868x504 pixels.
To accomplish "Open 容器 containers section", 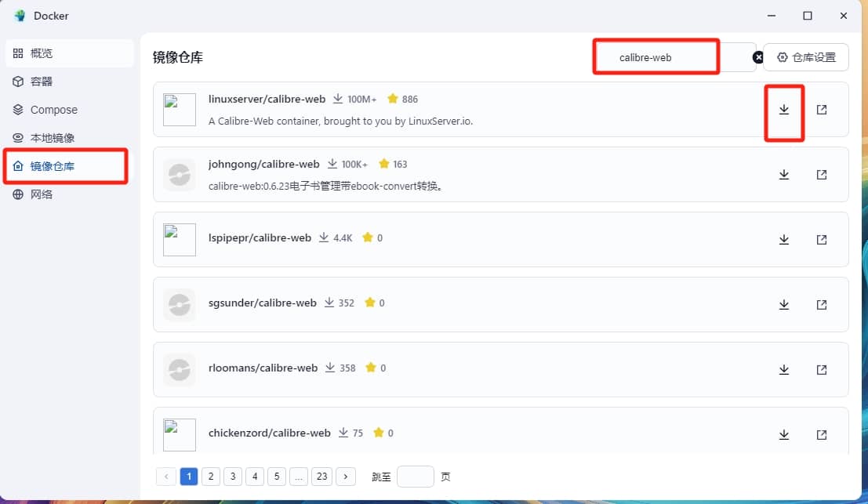I will coord(70,82).
